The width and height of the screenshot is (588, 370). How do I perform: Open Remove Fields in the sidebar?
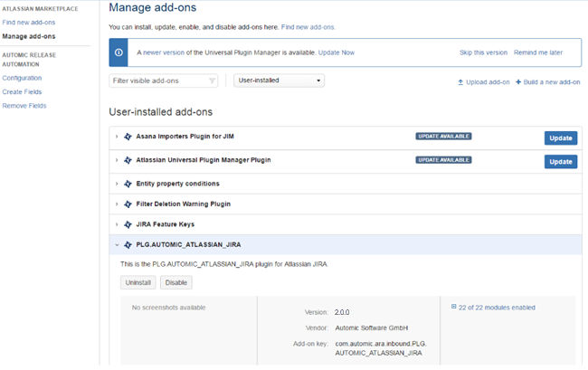tap(24, 106)
